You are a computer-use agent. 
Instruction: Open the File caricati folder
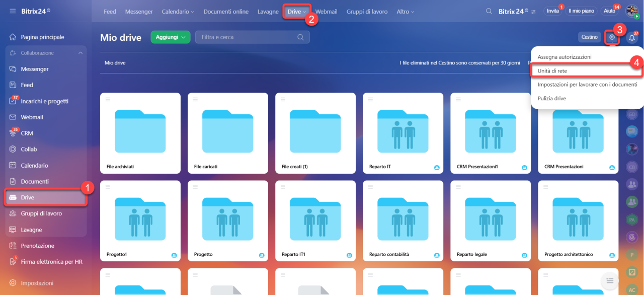click(228, 133)
